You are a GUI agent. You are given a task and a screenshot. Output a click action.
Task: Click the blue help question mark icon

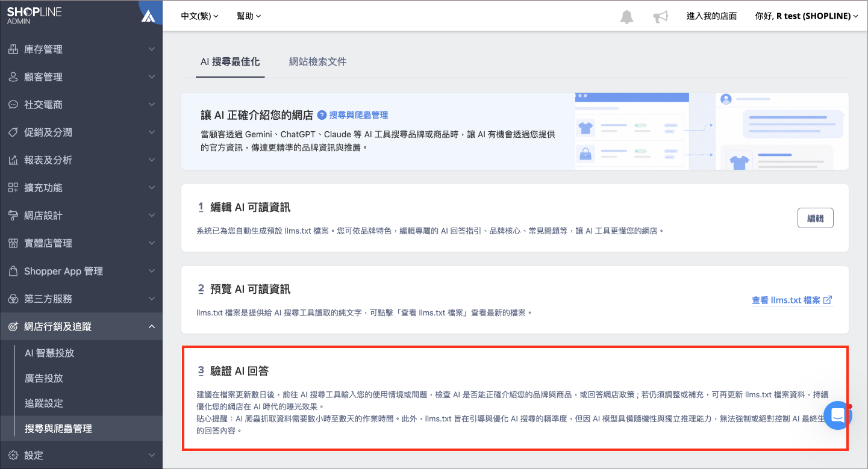pos(322,115)
